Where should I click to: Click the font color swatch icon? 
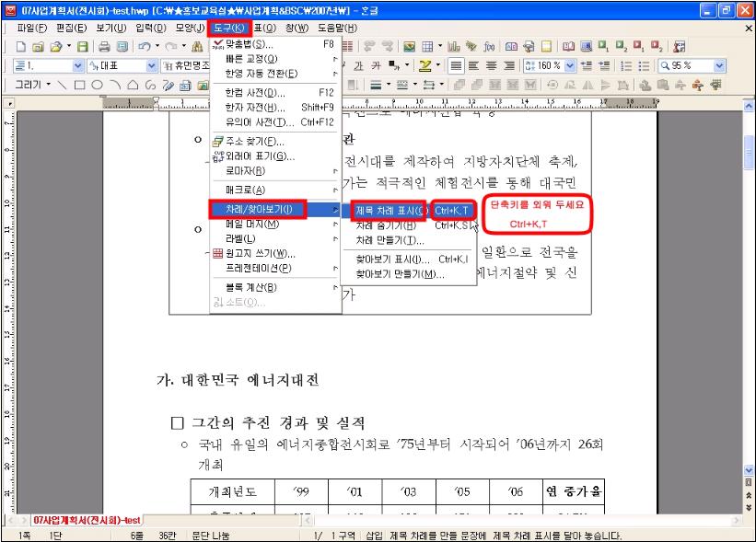click(x=393, y=65)
